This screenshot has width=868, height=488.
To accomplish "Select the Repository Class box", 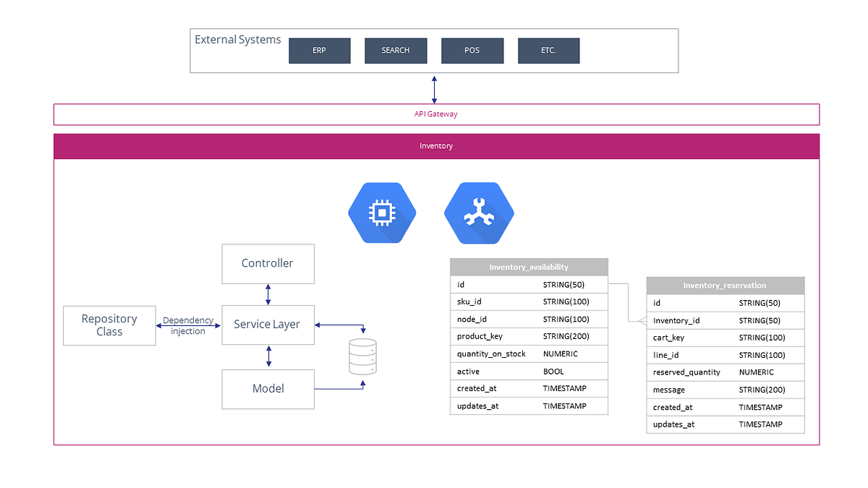I will click(x=109, y=325).
